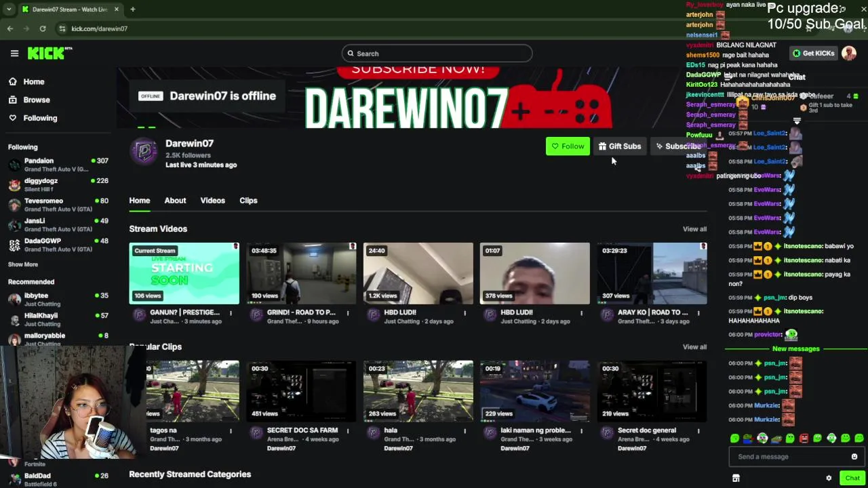Play the hala clip thumbnail
868x488 pixels.
point(418,391)
